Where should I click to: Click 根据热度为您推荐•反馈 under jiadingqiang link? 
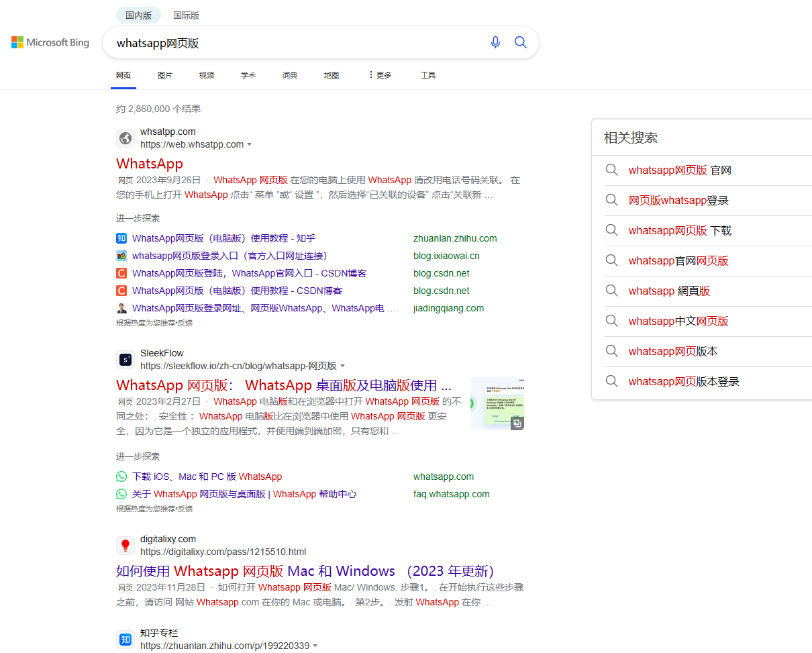point(154,323)
